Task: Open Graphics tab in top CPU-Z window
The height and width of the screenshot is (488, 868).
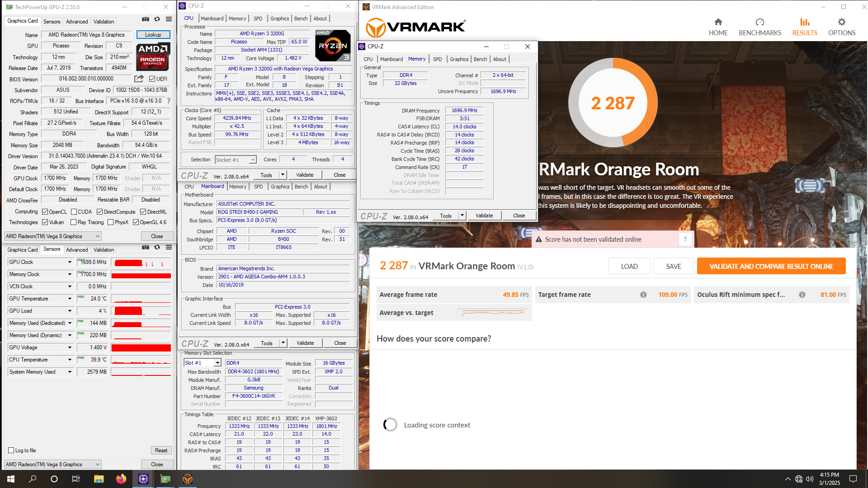Action: [x=279, y=19]
